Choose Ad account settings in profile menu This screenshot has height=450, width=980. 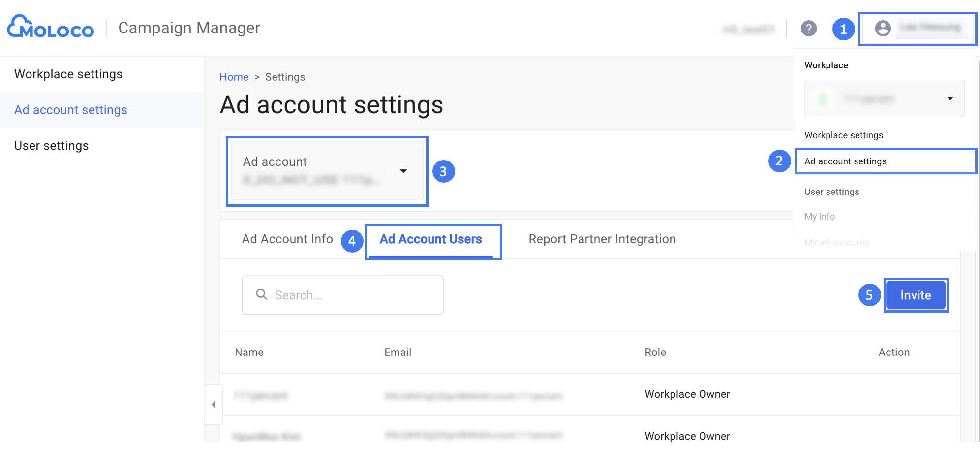click(x=845, y=161)
